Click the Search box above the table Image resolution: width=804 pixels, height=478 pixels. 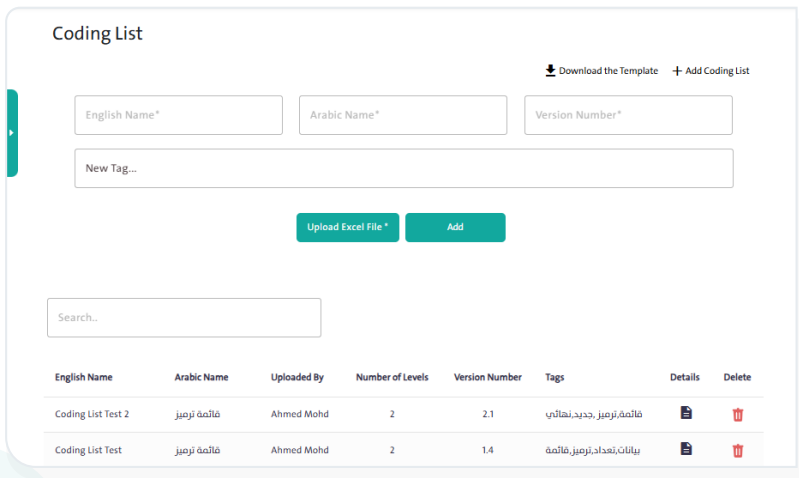click(x=184, y=317)
